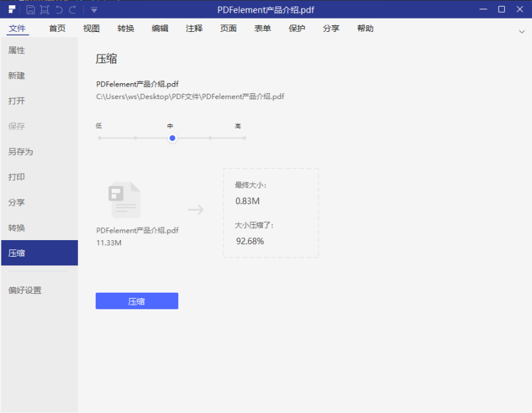Click the 0.83M final size value
The width and height of the screenshot is (532, 413).
[x=247, y=201]
